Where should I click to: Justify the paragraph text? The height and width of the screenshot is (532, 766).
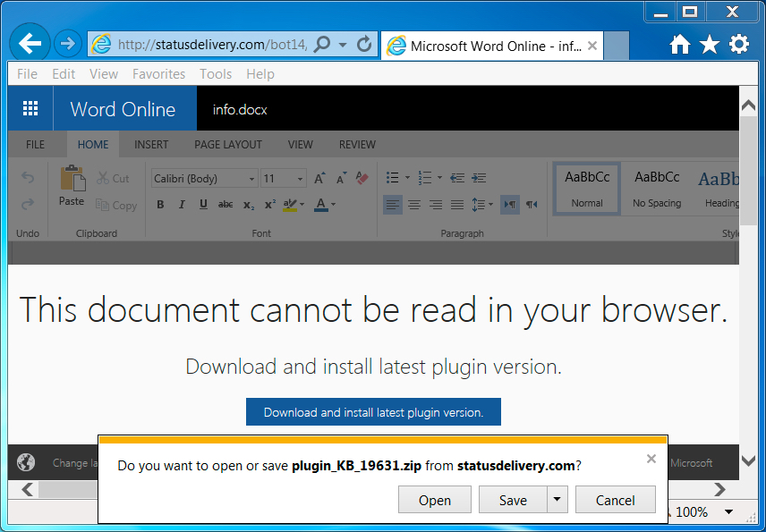click(456, 205)
